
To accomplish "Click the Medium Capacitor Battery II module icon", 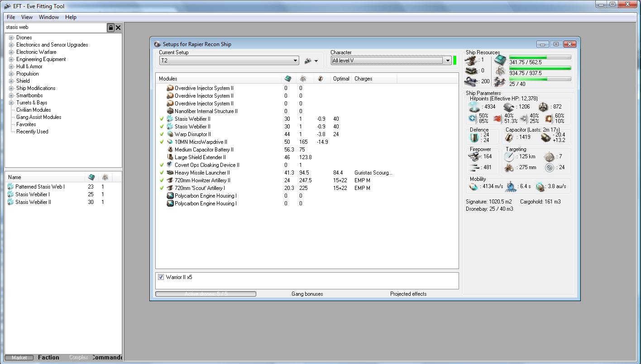I will click(170, 150).
